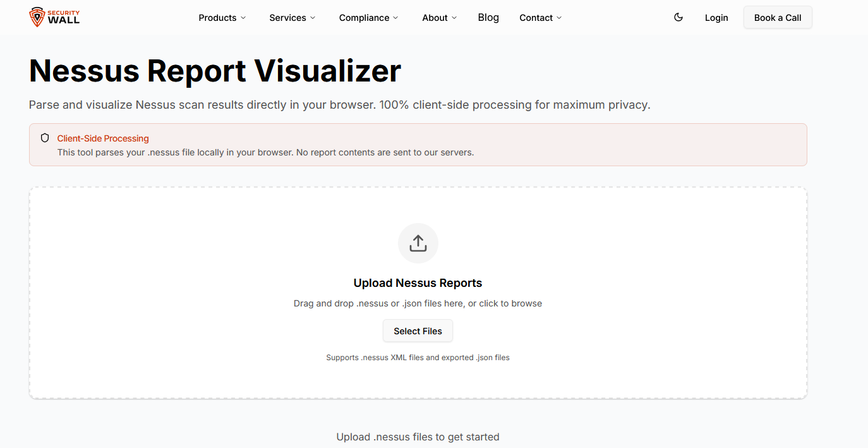Click the shield icon in the notice banner
Viewport: 868px width, 448px height.
[45, 138]
